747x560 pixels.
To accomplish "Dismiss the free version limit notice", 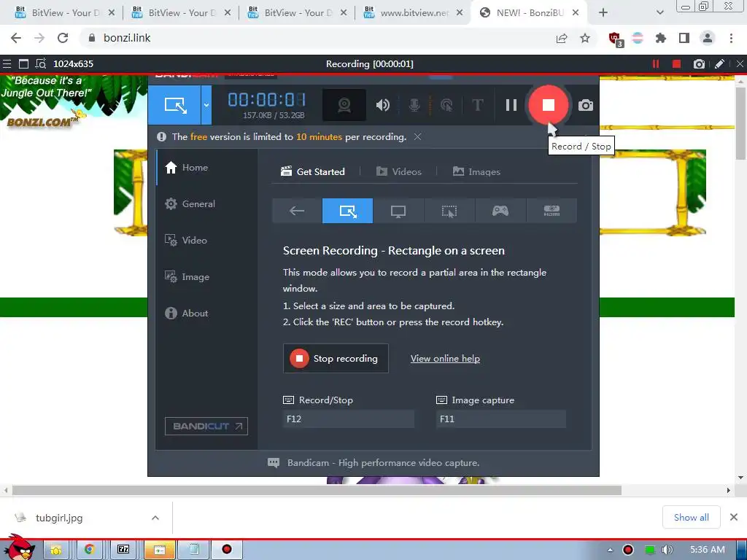I will (x=417, y=136).
